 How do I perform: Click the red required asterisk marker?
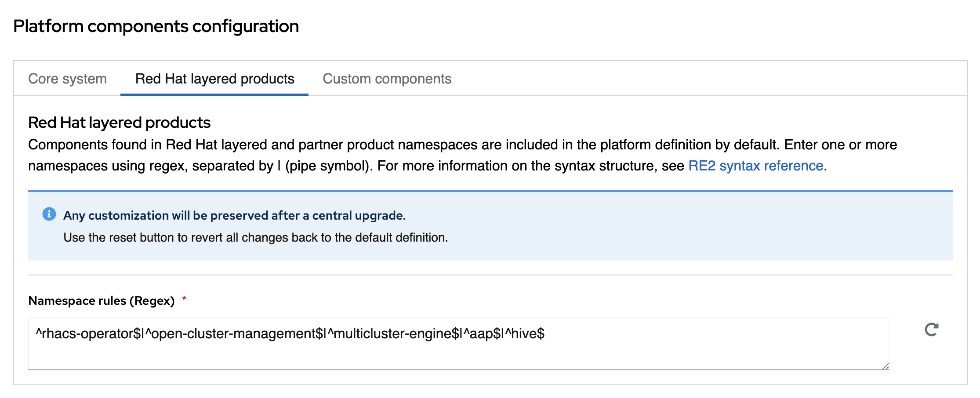tap(184, 299)
